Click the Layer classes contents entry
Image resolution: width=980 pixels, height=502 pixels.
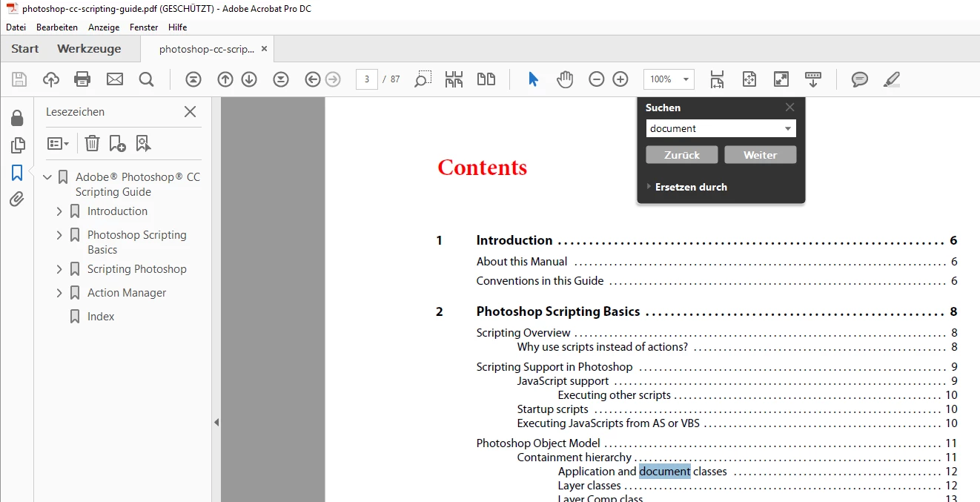coord(758,486)
